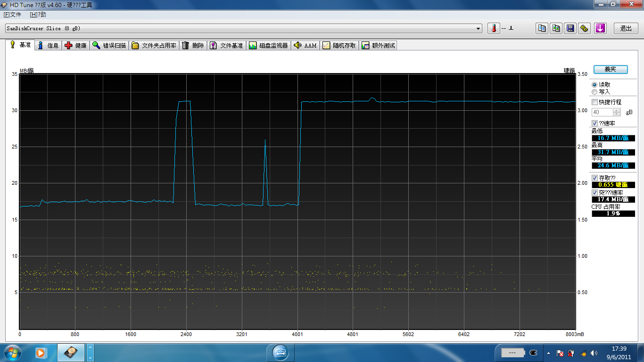
Task: Click the 17.4 MB burst rate value
Action: tap(613, 199)
